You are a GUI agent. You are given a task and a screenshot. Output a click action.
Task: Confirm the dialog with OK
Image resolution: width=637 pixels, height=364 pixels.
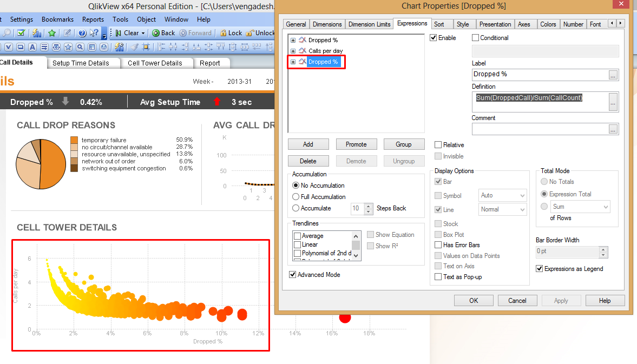click(474, 301)
